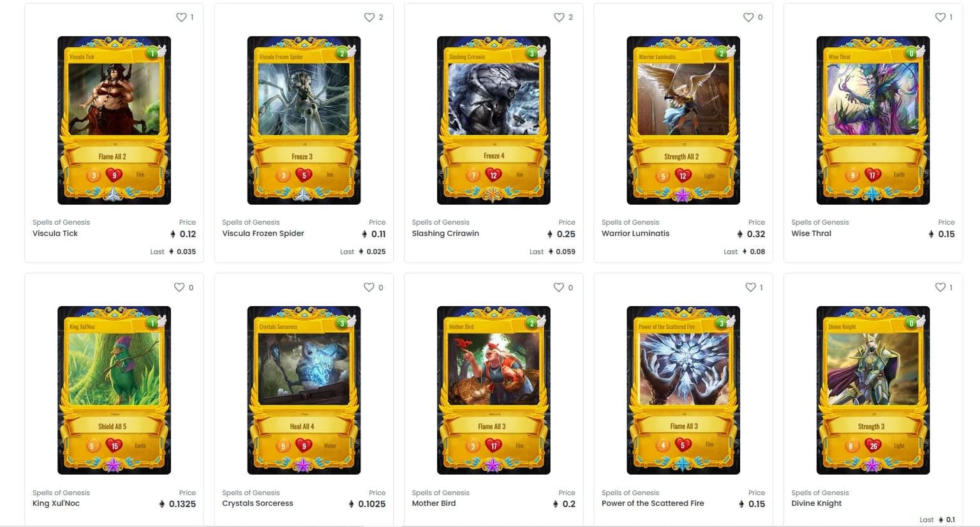Open the Viscula Frozen Spider title link
This screenshot has height=527, width=980.
pyautogui.click(x=263, y=234)
